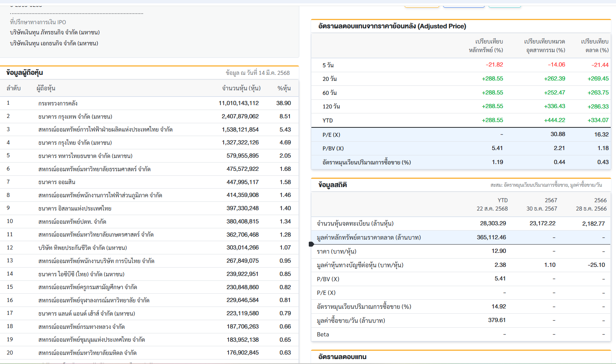Click IPO advisor 'บริษัทเงินทุน ภัทรธนกิจ จำกัด (มหาชน)'

[55, 33]
